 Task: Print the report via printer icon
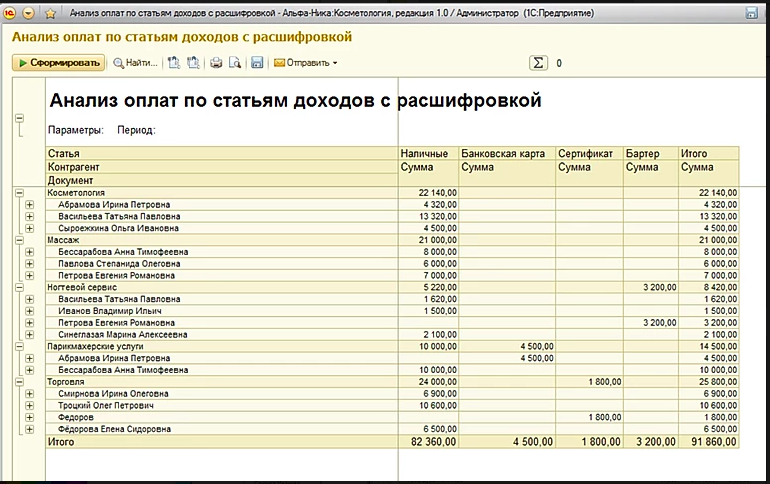click(216, 63)
